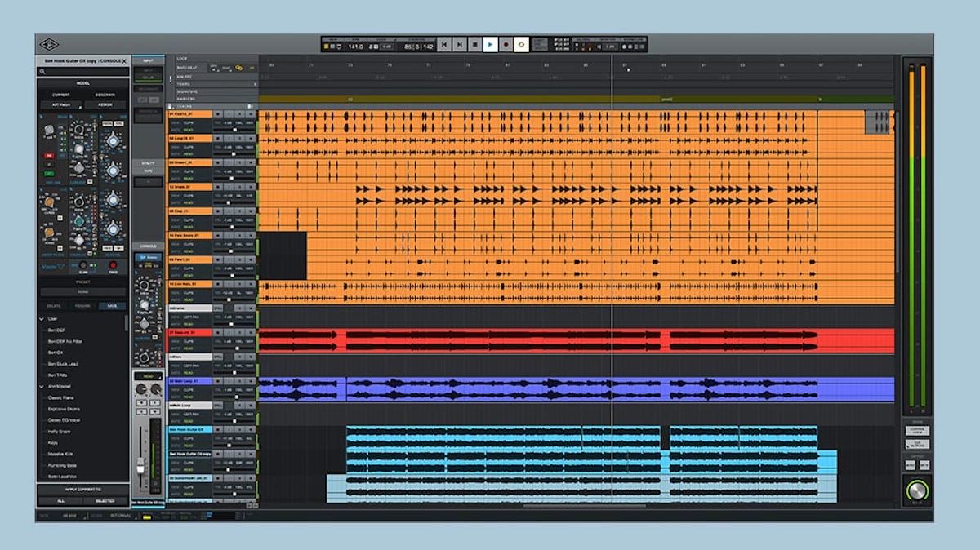Viewport: 980px width, 550px height.
Task: Click the link icon in the BAR|BEAT row
Action: [239, 68]
